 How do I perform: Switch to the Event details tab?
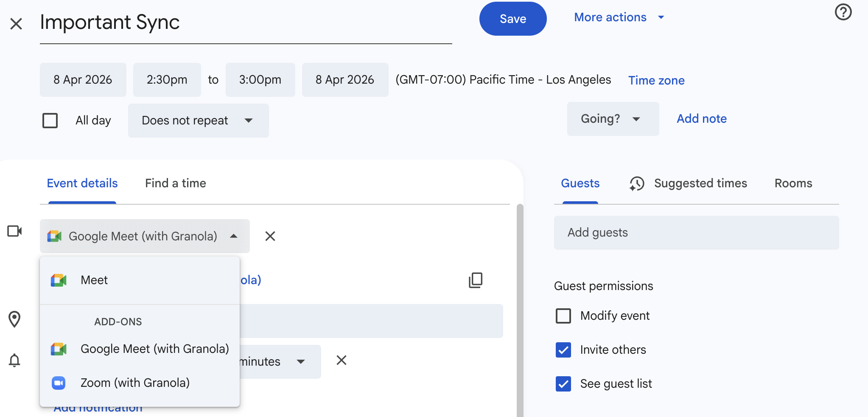click(x=82, y=183)
